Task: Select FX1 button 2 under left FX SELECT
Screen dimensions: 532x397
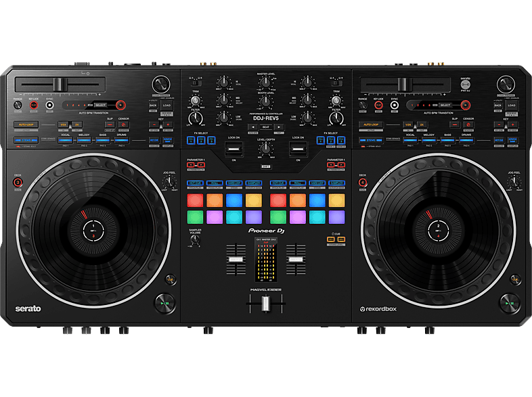Action: 201,140
